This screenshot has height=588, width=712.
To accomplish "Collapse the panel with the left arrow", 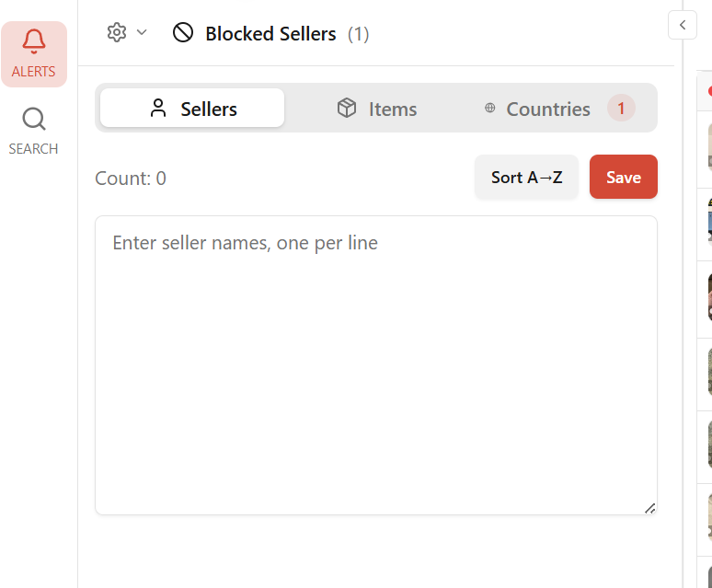I will 683,25.
